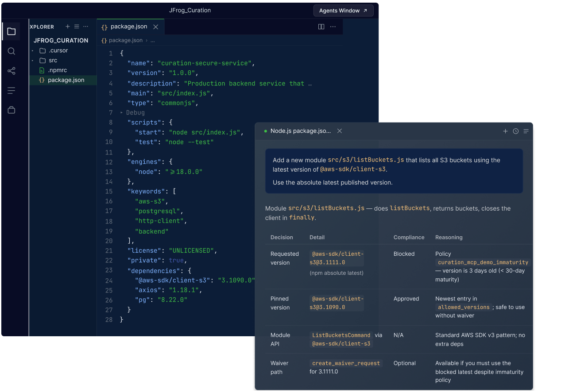Click the Requested version decision cell
This screenshot has height=392, width=588.
coord(285,258)
